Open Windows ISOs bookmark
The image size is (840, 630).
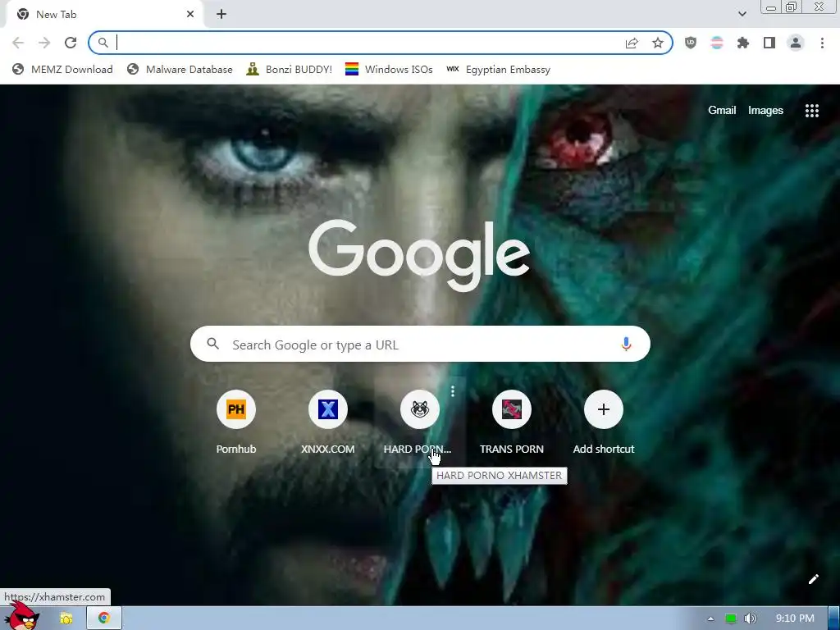[389, 69]
